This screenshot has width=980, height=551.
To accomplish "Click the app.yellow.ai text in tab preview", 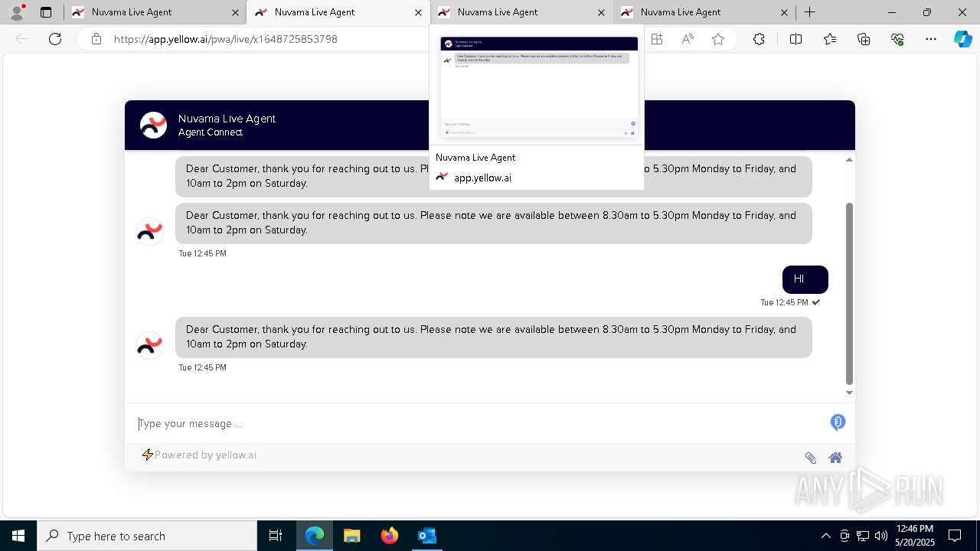I will click(482, 178).
